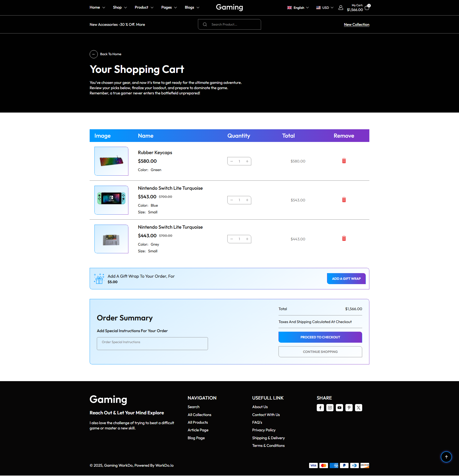Open the cart bag icon in header

click(x=367, y=8)
